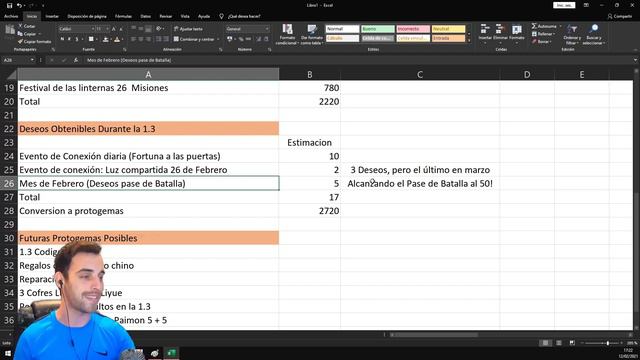Click the text orientation icon
640x360 pixels.
[158, 29]
